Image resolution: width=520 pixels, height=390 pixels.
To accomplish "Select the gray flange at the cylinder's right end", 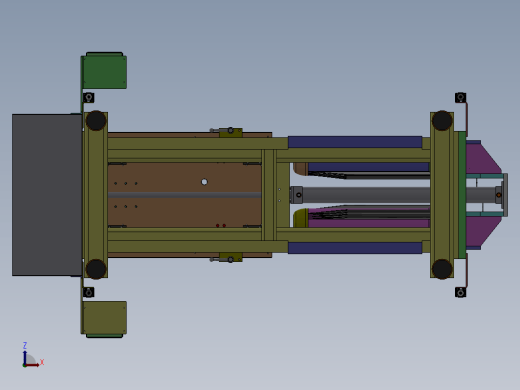I will coord(505,195).
